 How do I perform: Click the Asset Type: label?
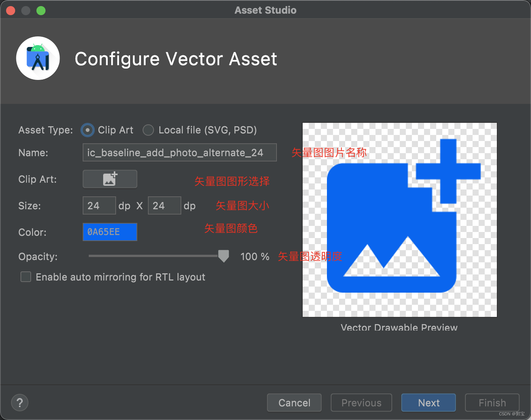click(46, 130)
